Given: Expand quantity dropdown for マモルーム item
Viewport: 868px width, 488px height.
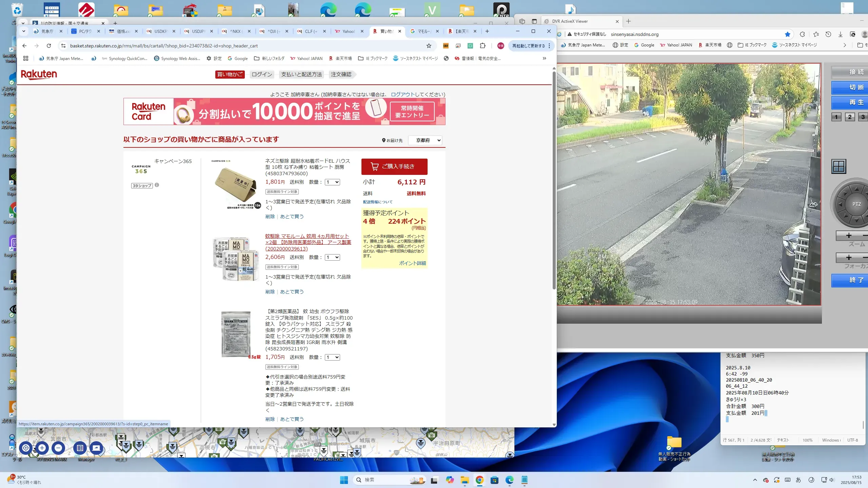Looking at the screenshot, I should point(332,257).
